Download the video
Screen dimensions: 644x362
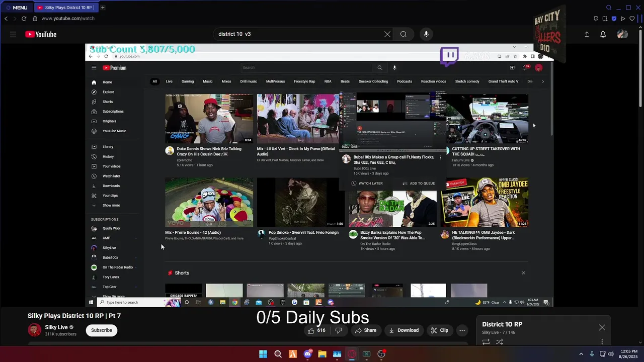pos(404,330)
